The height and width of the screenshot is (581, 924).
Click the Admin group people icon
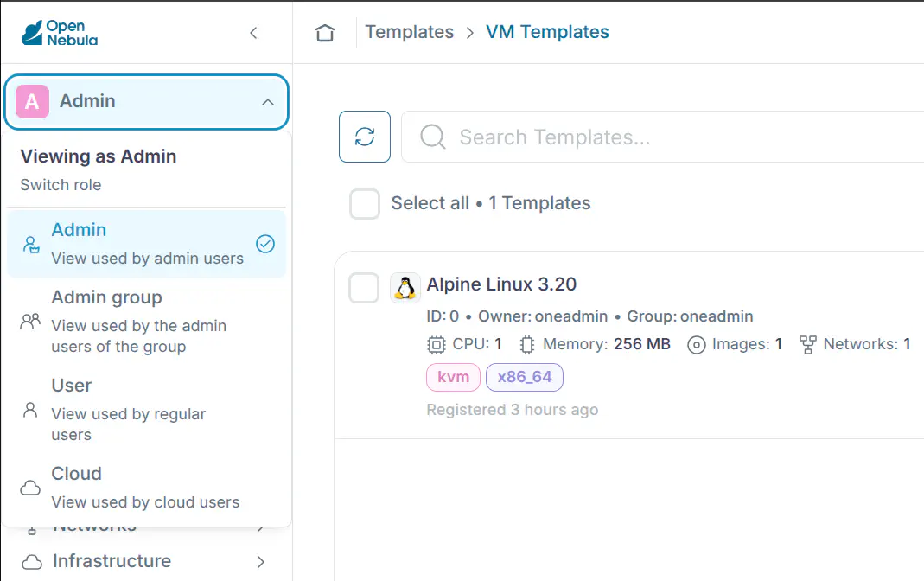[x=30, y=321]
